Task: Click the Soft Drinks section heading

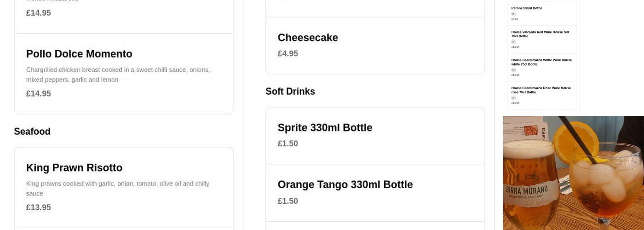Action: pos(290,92)
